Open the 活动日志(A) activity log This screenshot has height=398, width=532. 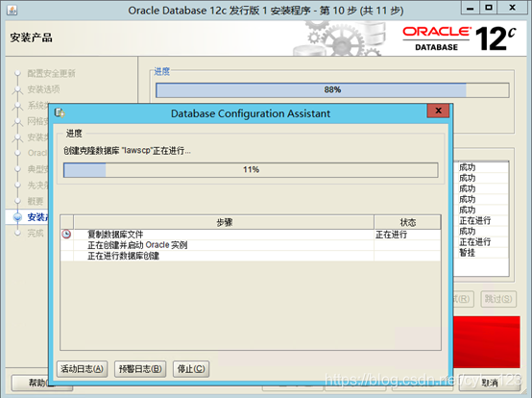[x=83, y=369]
